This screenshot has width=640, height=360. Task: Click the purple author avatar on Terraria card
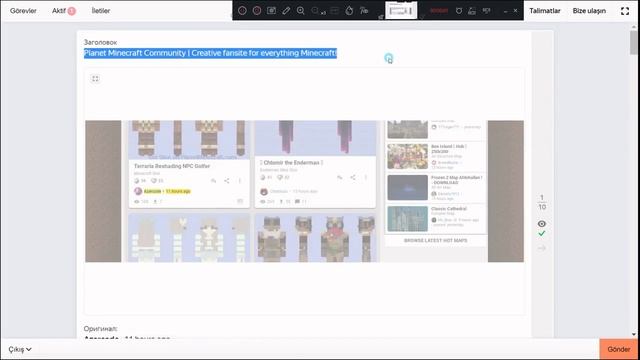[x=138, y=191]
